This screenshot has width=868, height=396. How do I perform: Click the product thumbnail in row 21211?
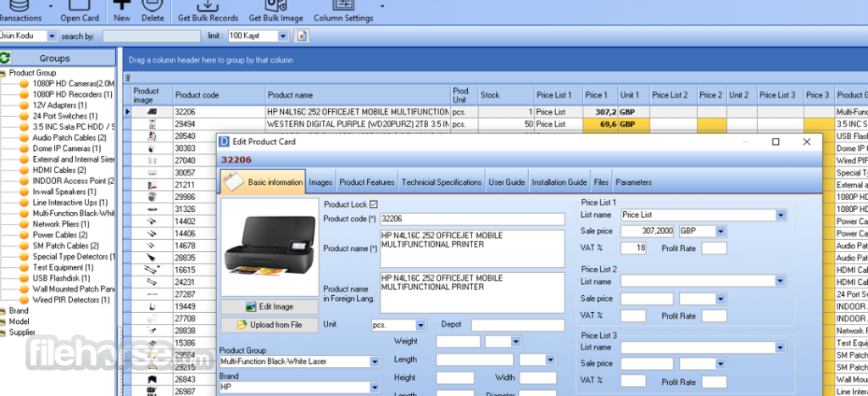153,185
